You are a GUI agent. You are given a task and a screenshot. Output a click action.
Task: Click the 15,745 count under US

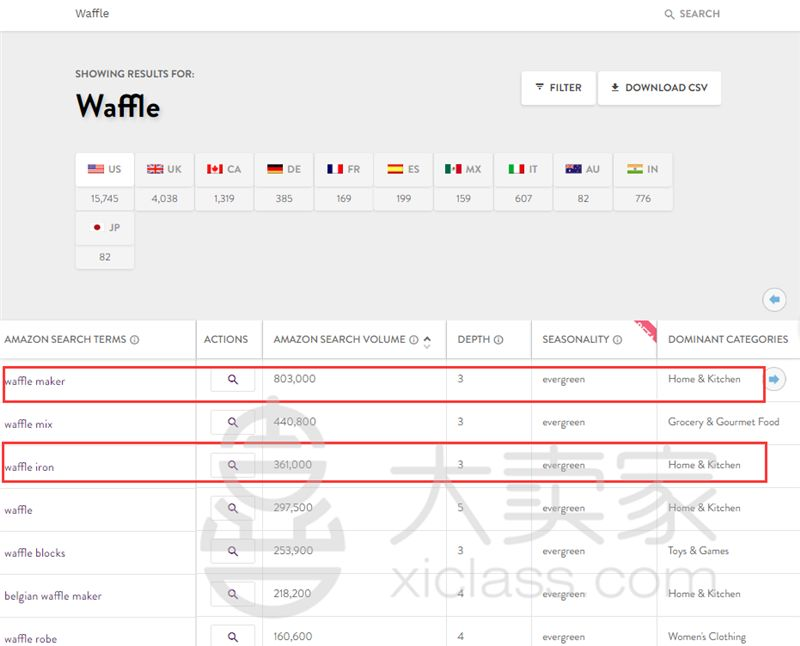tap(105, 198)
